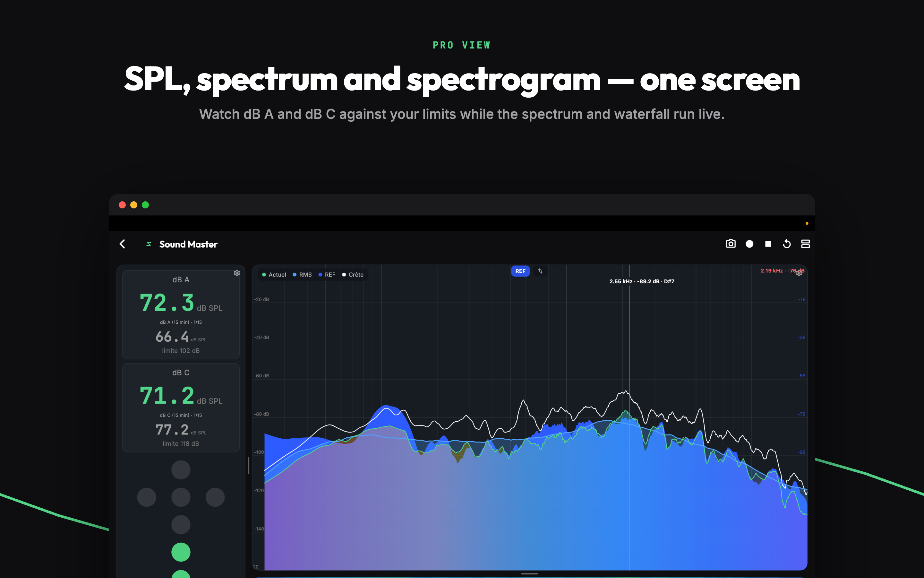Screen dimensions: 924x578
Task: Grab the horizontal handle below the spectrum
Action: click(529, 574)
